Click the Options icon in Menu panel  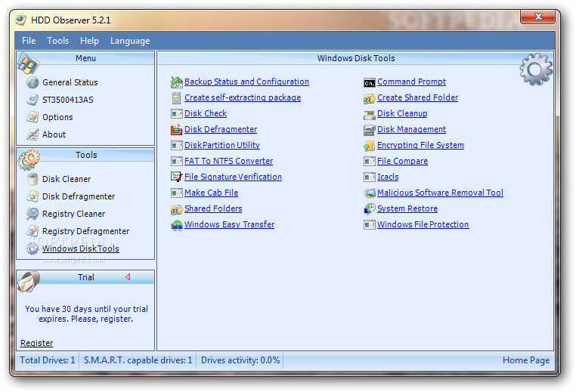pos(33,117)
